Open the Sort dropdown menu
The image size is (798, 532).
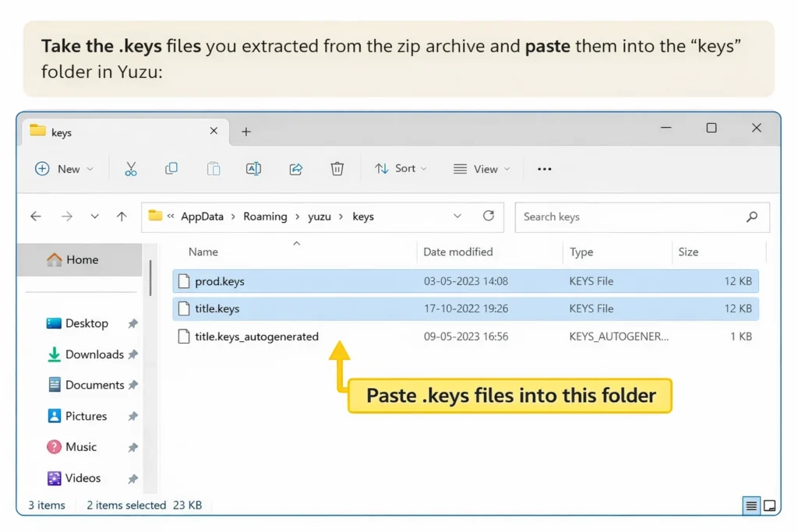tap(401, 169)
